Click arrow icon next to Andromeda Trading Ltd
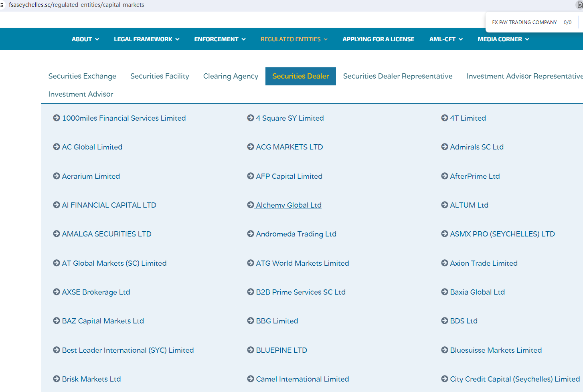The height and width of the screenshot is (392, 583). [251, 234]
